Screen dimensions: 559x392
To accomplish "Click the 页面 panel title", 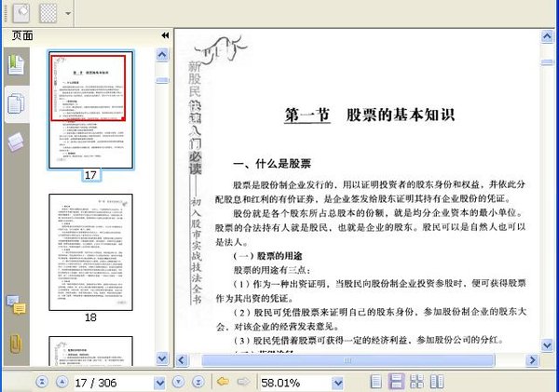I will (22, 35).
